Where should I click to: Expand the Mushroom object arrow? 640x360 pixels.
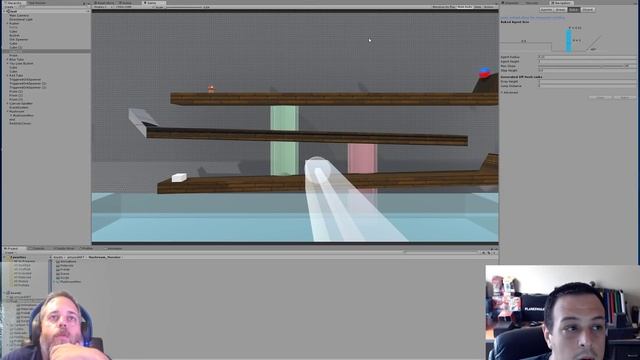(7, 111)
